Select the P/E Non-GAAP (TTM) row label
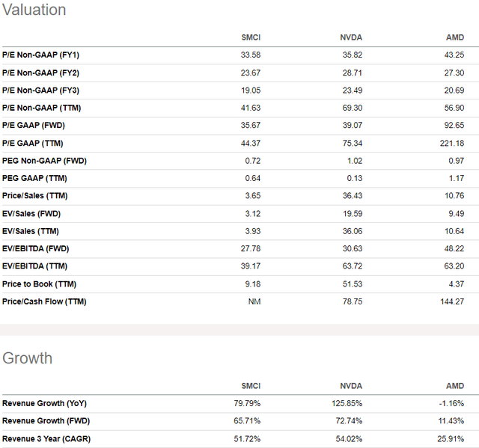The image size is (479, 448). pos(42,108)
